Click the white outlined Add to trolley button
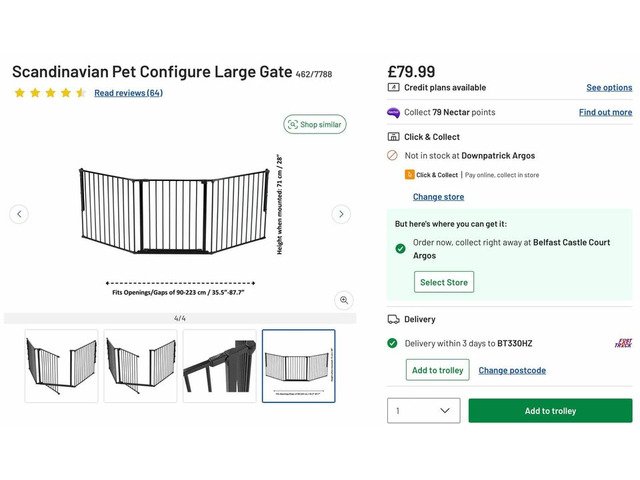This screenshot has width=640, height=480. pos(438,371)
